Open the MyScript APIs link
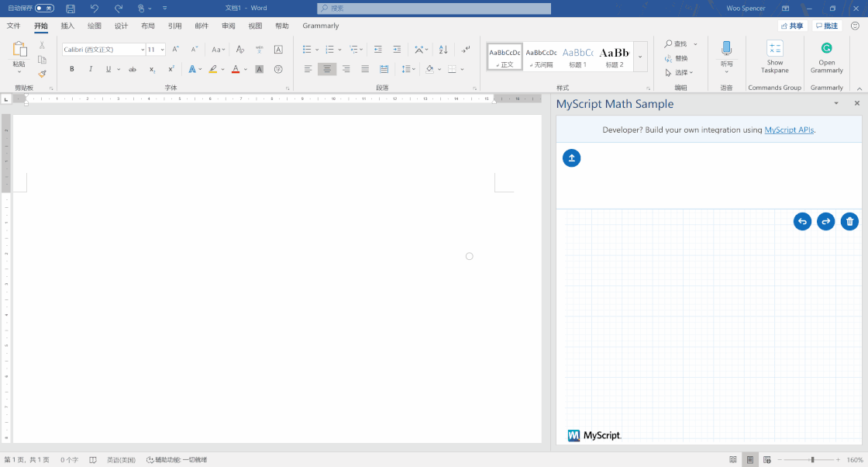 click(x=789, y=130)
